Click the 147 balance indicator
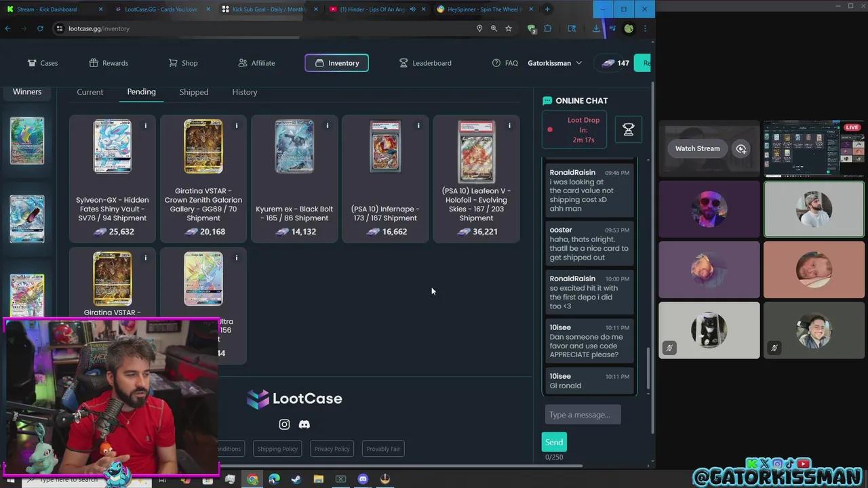The image size is (868, 488). pyautogui.click(x=616, y=63)
